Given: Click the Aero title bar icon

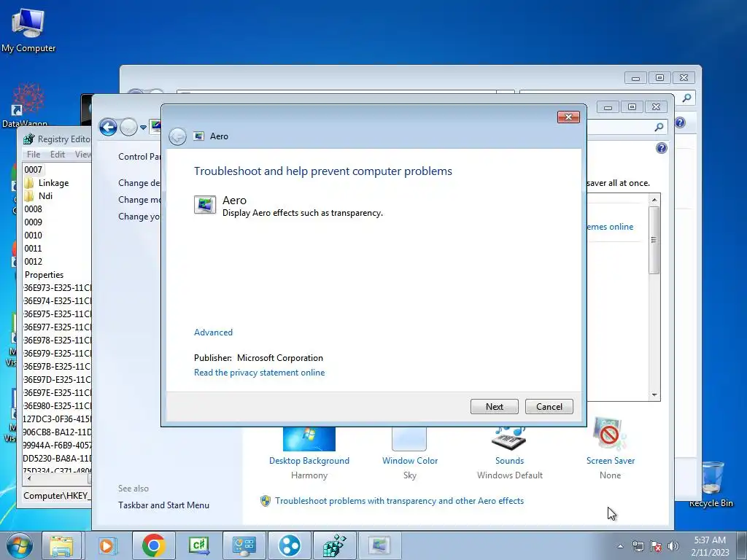Looking at the screenshot, I should 199,136.
